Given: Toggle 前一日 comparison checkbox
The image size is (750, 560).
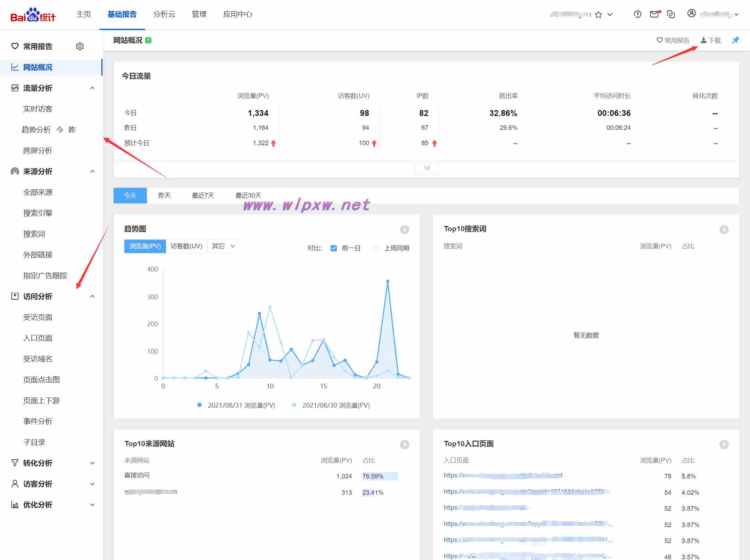Looking at the screenshot, I should [x=334, y=248].
